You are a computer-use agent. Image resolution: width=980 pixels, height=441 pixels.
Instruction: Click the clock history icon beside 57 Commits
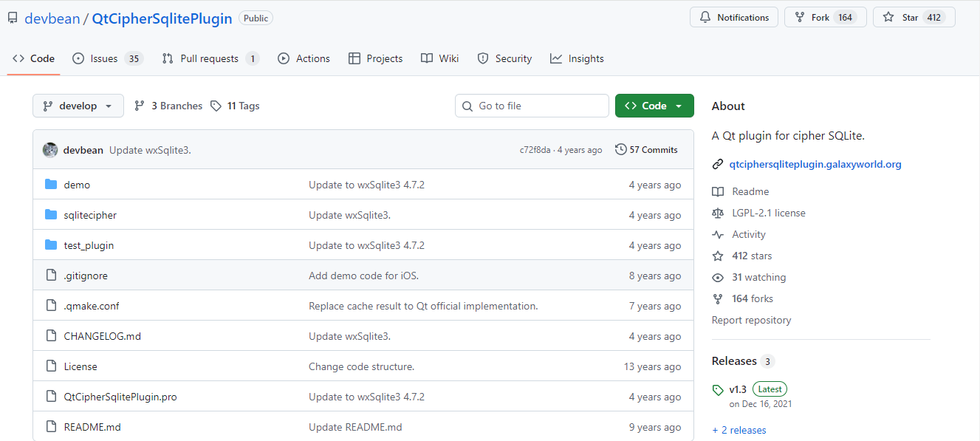pos(620,149)
